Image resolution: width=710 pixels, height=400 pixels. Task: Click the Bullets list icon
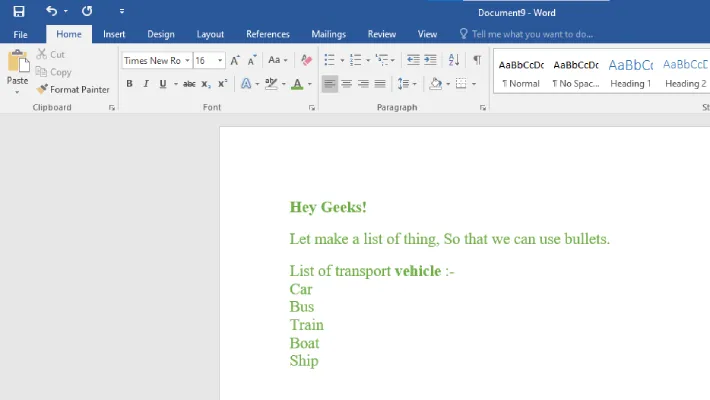(x=329, y=60)
